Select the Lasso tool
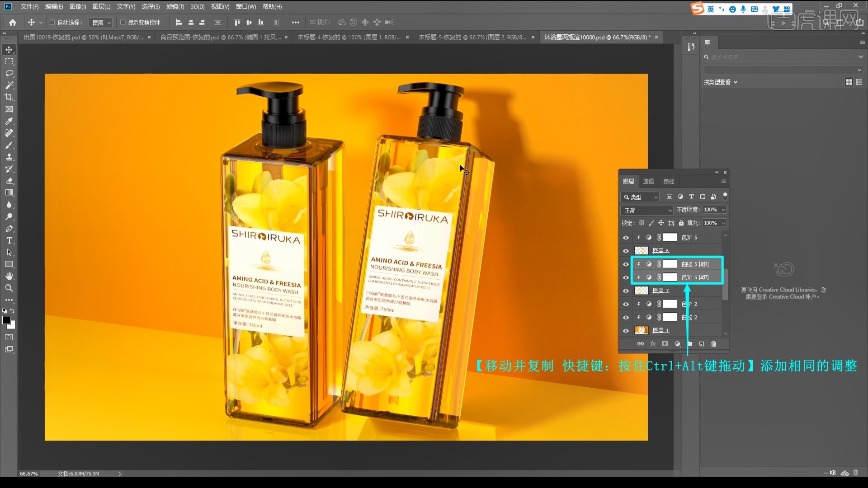This screenshot has width=868, height=488. pyautogui.click(x=9, y=73)
